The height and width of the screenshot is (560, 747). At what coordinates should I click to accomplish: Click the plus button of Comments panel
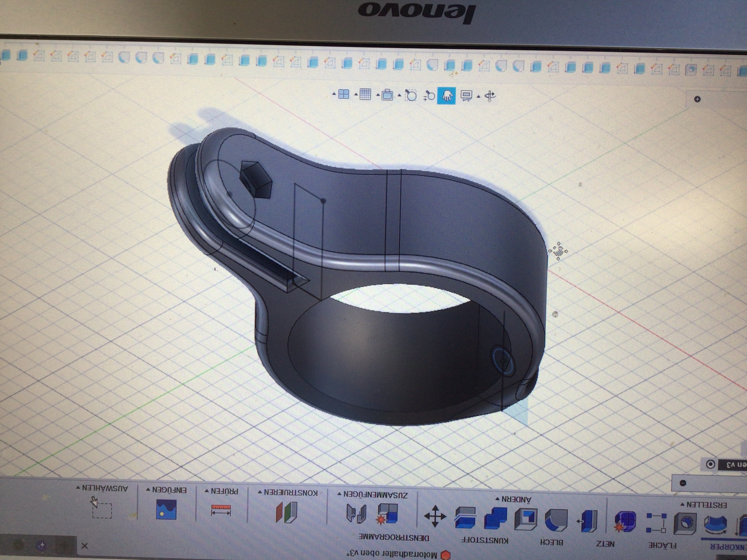(x=697, y=99)
